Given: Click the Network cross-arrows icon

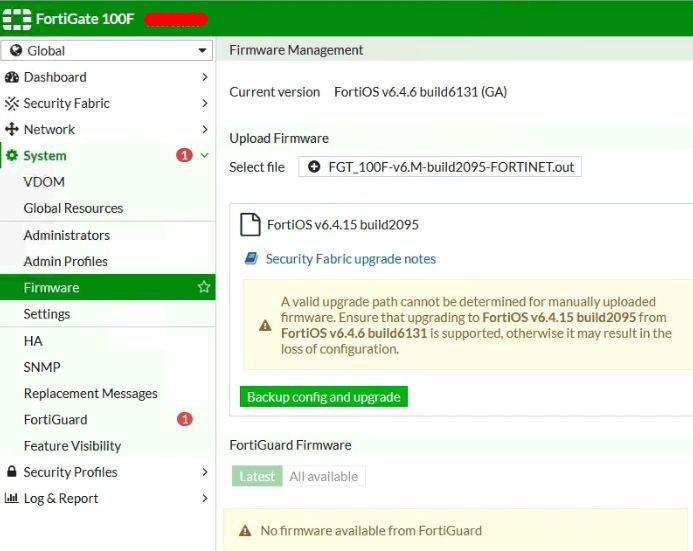Looking at the screenshot, I should tap(11, 129).
